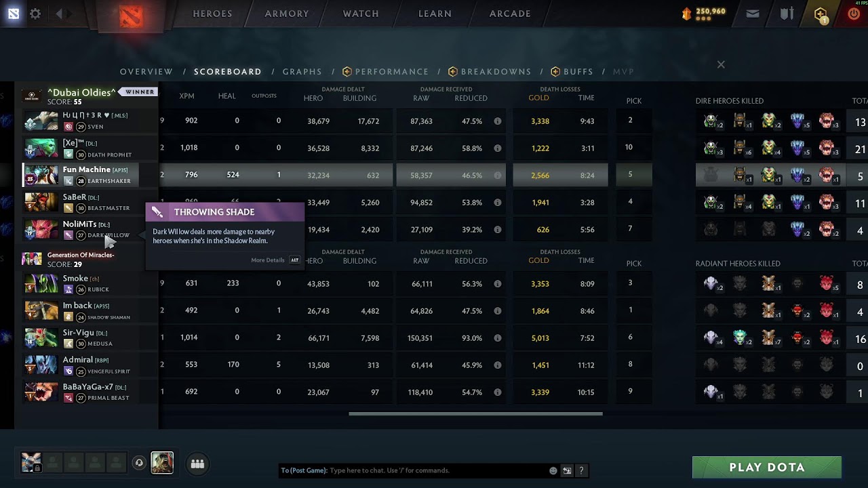This screenshot has width=868, height=488.
Task: Select player name Sir-Vigu
Action: (79, 332)
